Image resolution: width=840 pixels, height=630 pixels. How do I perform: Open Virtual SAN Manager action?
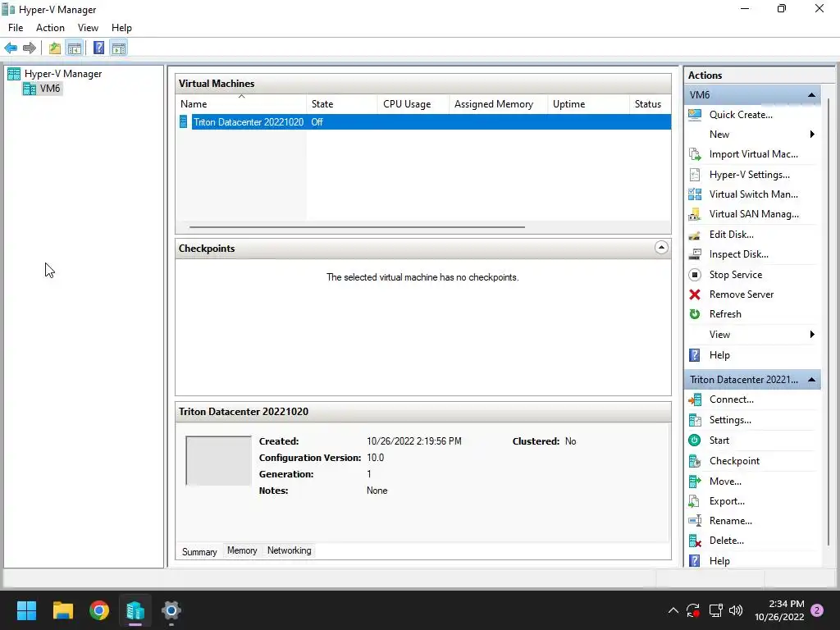(x=755, y=214)
